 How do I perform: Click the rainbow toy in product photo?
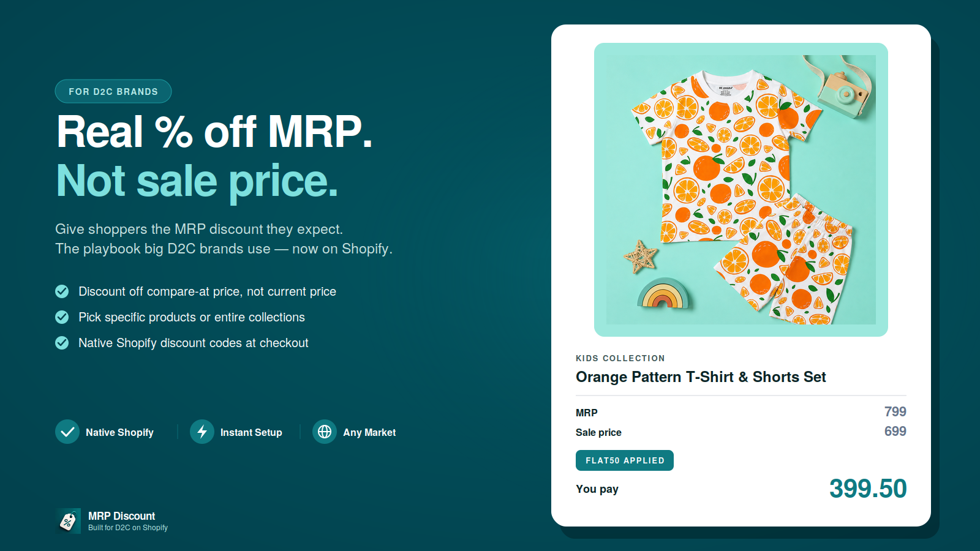(663, 294)
